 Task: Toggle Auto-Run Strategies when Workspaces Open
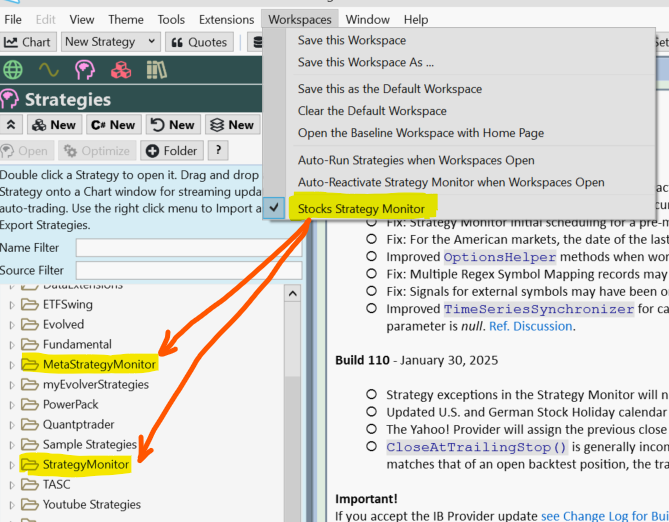(x=416, y=160)
